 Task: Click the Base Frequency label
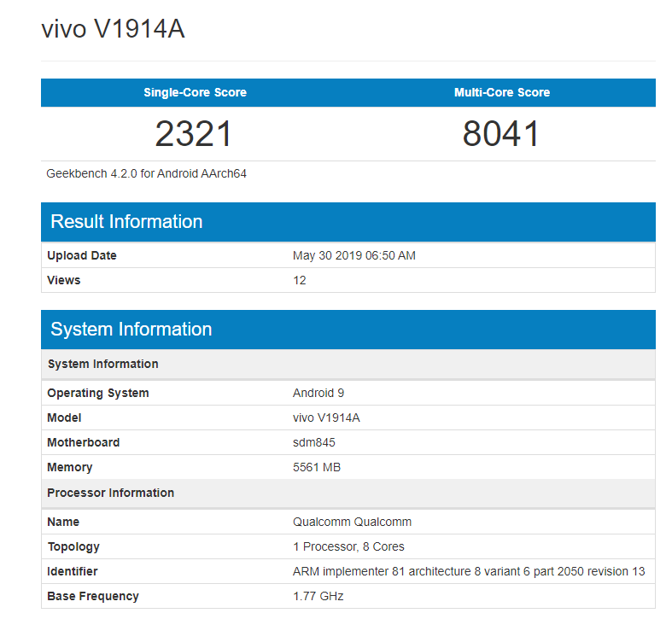click(93, 596)
